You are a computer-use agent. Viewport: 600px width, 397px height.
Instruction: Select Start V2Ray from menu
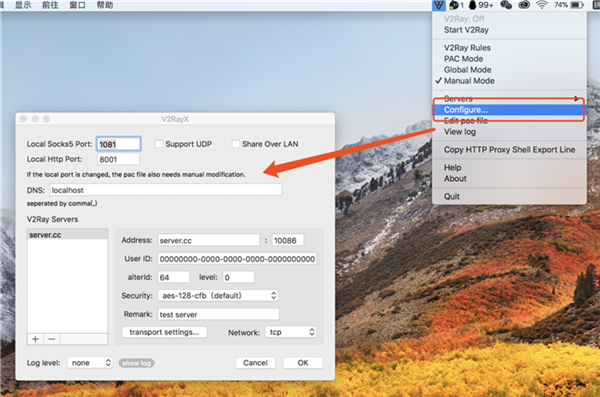pyautogui.click(x=509, y=30)
